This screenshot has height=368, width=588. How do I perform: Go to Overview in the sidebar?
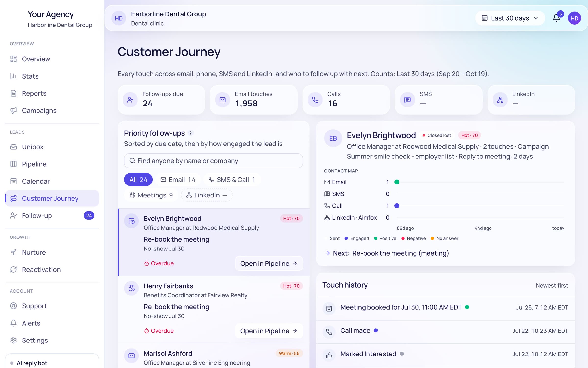click(x=52, y=59)
